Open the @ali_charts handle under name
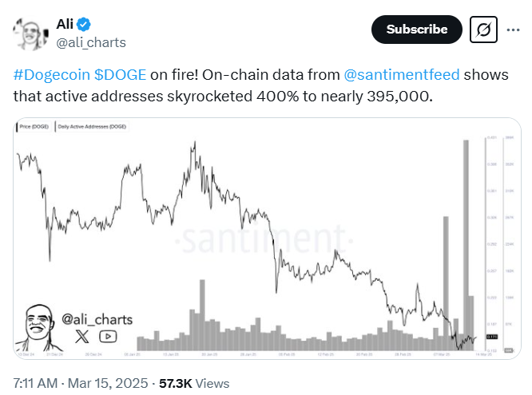Image resolution: width=532 pixels, height=395 pixels. (x=91, y=42)
